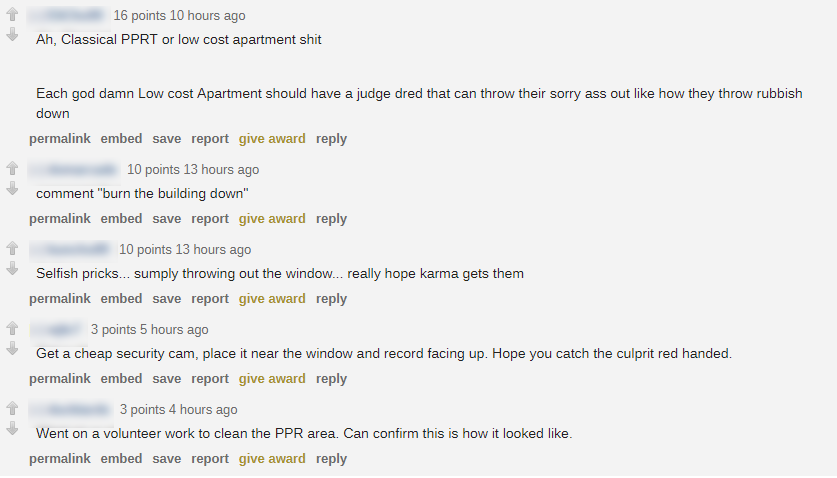
Task: Upvote the 'Classical PPRT' comment
Action: point(12,16)
